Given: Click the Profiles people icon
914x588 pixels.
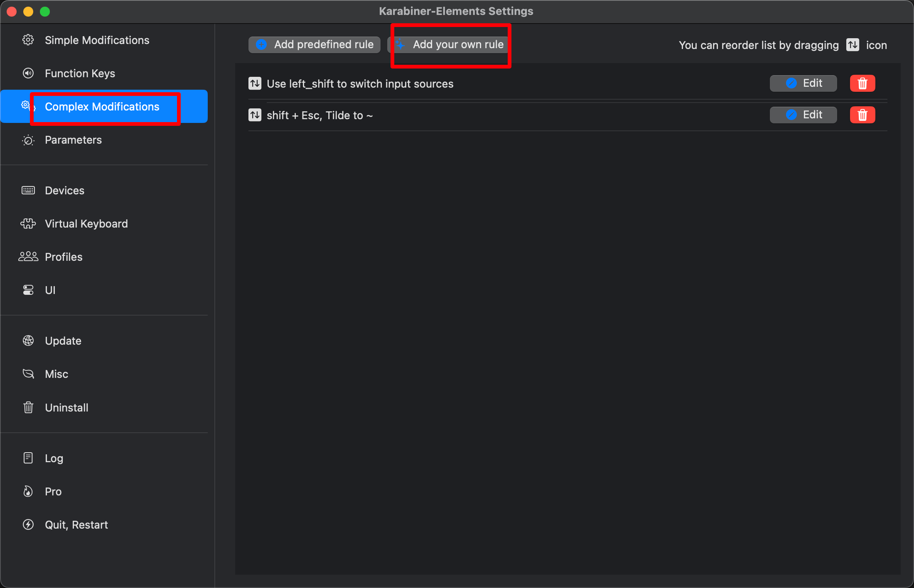Looking at the screenshot, I should click(28, 257).
